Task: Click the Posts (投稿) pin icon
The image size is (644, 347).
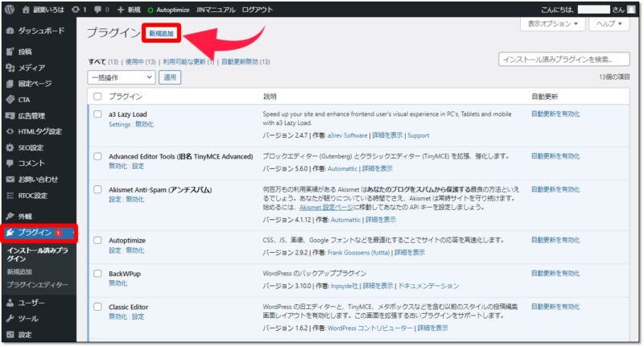Action: 10,52
